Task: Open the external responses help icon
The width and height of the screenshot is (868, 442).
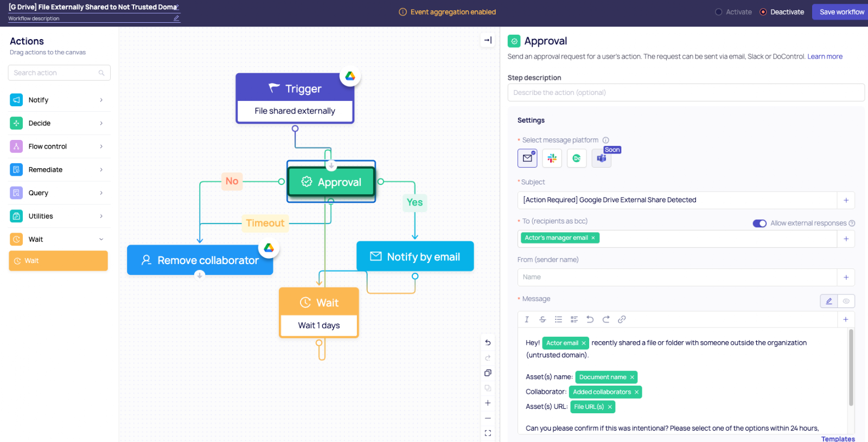Action: pos(852,223)
